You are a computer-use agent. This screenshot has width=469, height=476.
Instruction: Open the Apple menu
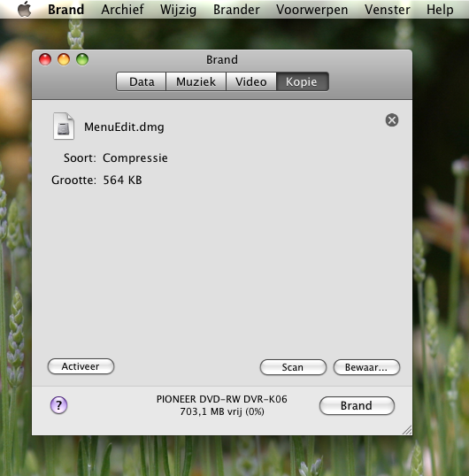pyautogui.click(x=25, y=9)
